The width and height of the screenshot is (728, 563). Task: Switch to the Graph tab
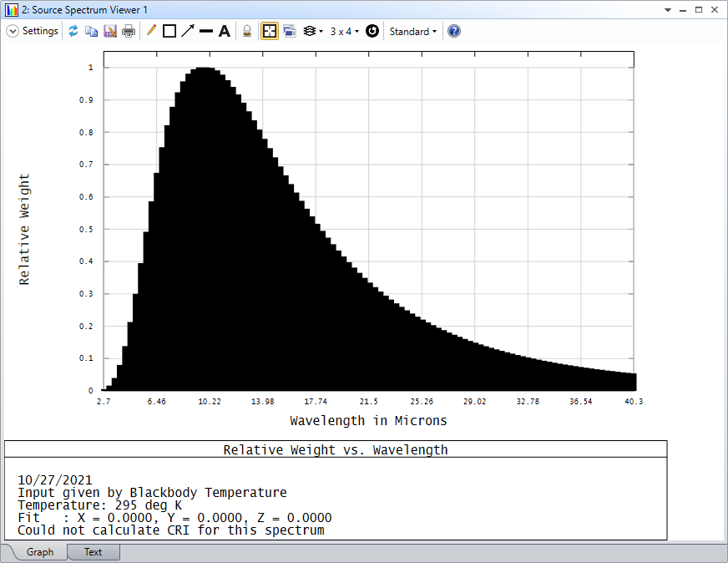(39, 552)
